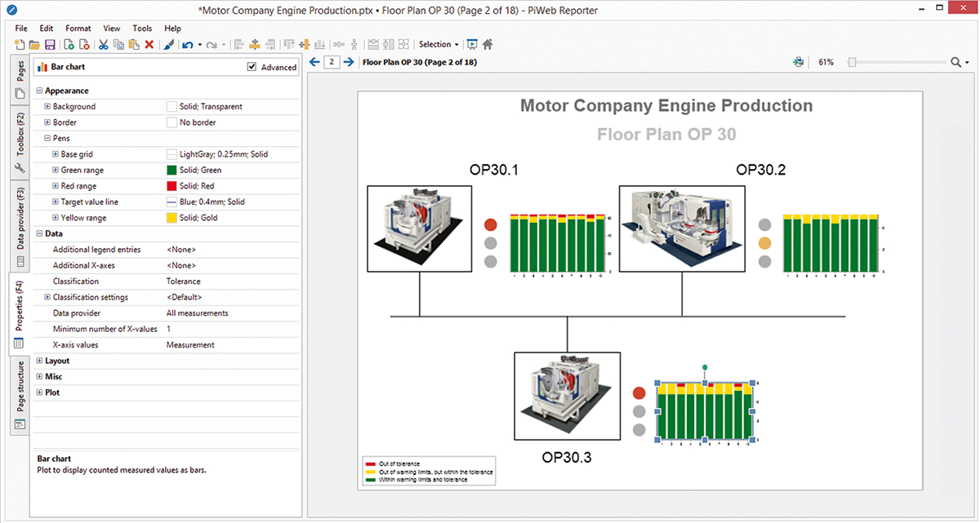The width and height of the screenshot is (980, 523).
Task: Select the OP30.1 machine image
Action: coord(420,228)
